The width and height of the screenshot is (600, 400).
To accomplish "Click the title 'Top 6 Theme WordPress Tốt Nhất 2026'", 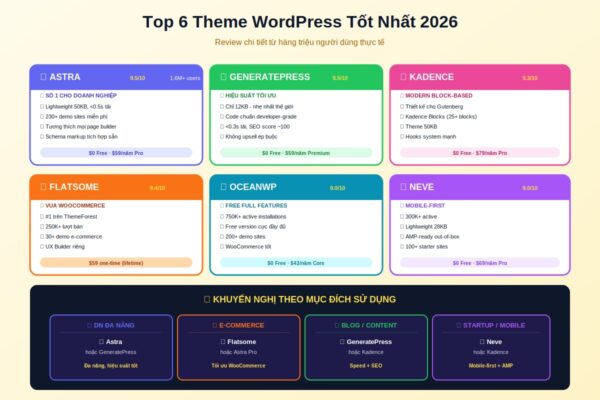I will click(300, 22).
